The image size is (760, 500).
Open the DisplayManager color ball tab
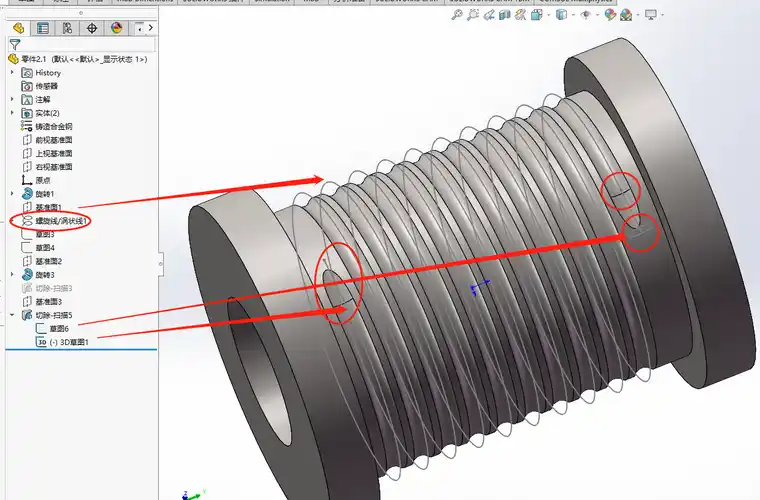click(x=116, y=28)
